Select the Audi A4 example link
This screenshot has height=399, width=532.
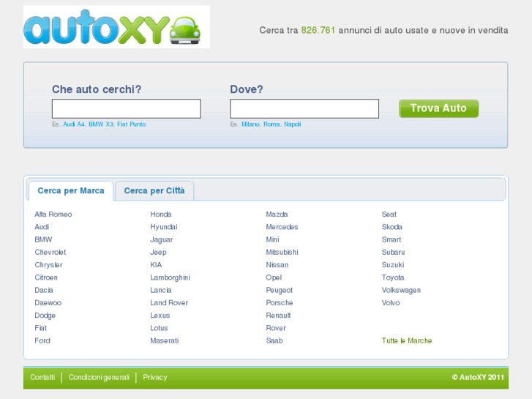click(74, 124)
